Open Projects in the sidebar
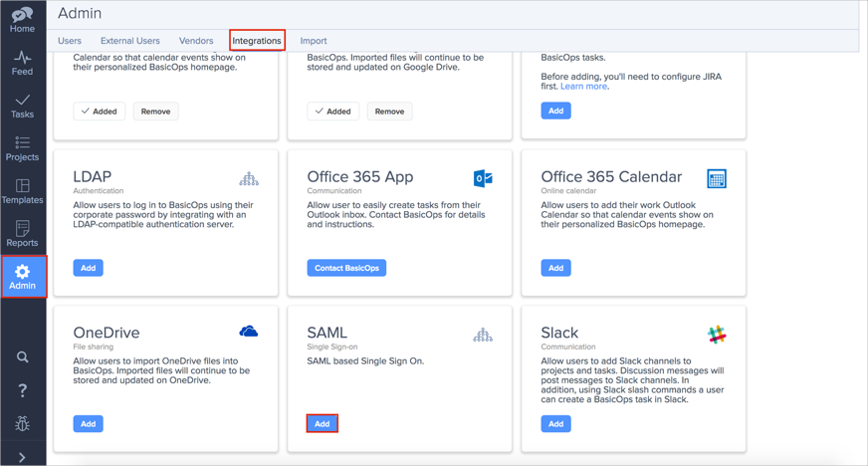The height and width of the screenshot is (466, 868). pyautogui.click(x=22, y=148)
